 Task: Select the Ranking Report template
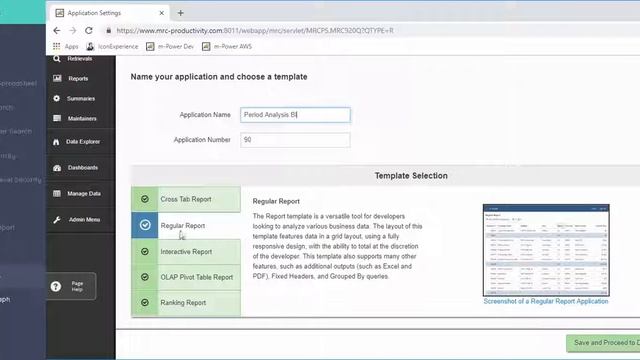tap(186, 303)
